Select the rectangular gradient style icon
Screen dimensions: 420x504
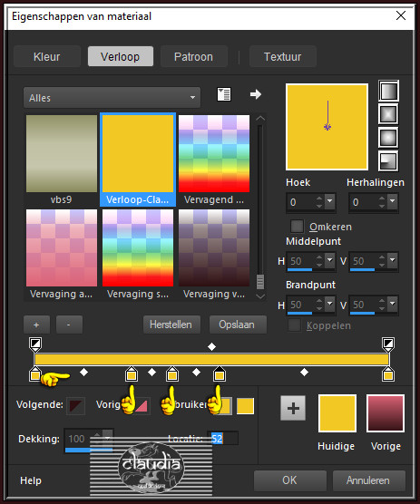[388, 114]
